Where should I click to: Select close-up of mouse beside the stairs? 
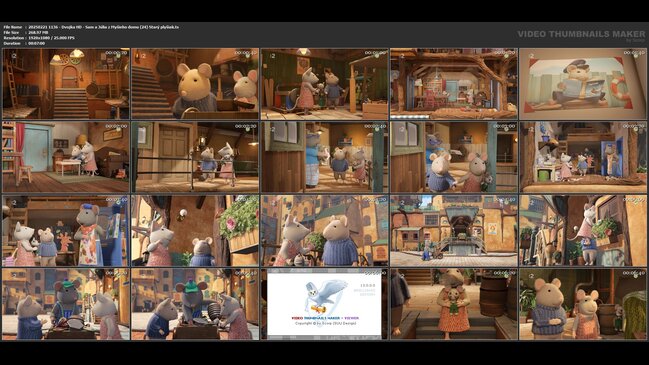(x=195, y=84)
